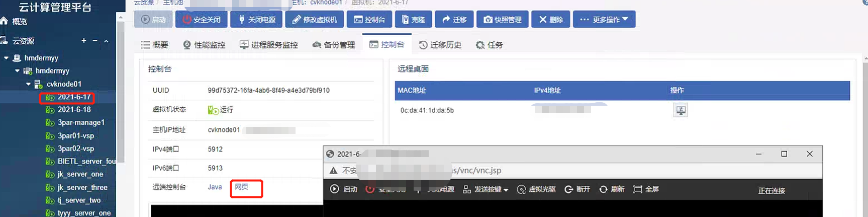This screenshot has height=217, width=868.
Task: Open 发送按键 send-keys dropdown in VNC window
Action: click(486, 189)
